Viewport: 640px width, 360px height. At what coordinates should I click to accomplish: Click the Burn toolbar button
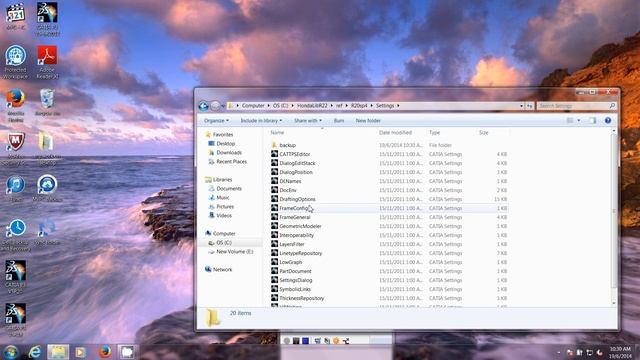[x=339, y=120]
